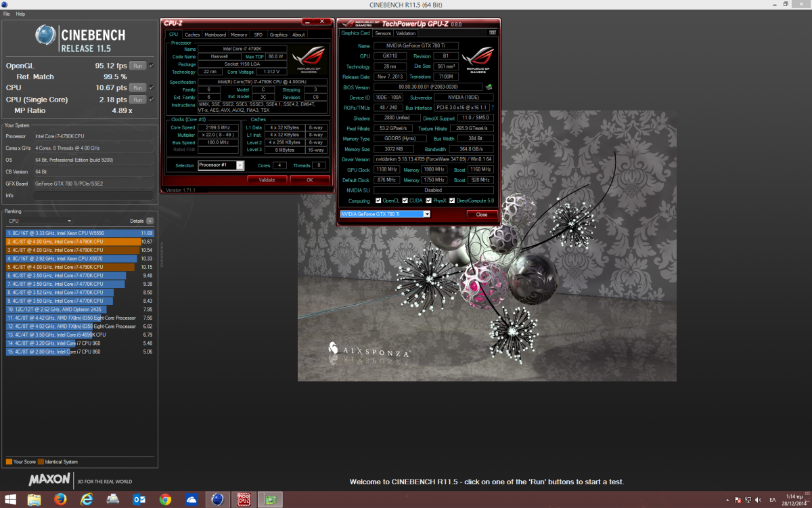Open the Graphics tab in CPU-Z

click(x=278, y=35)
